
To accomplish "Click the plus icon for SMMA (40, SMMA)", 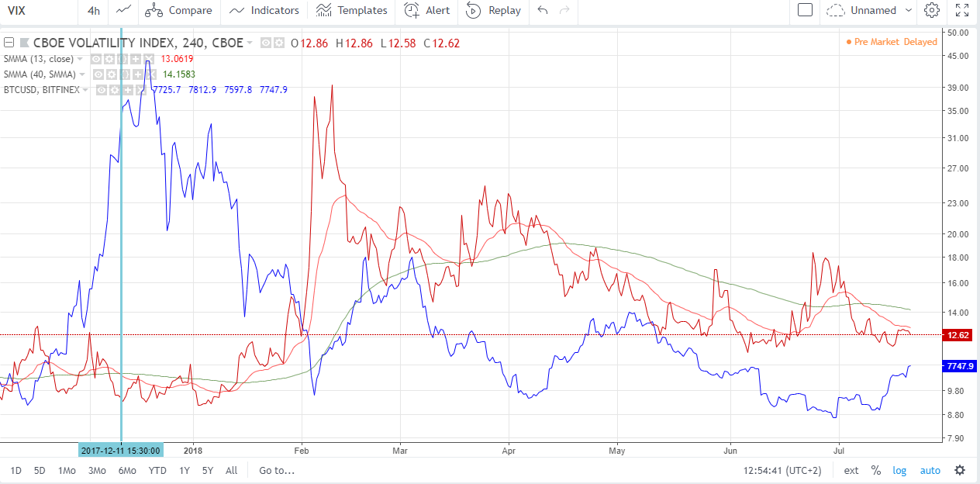I will pos(138,74).
